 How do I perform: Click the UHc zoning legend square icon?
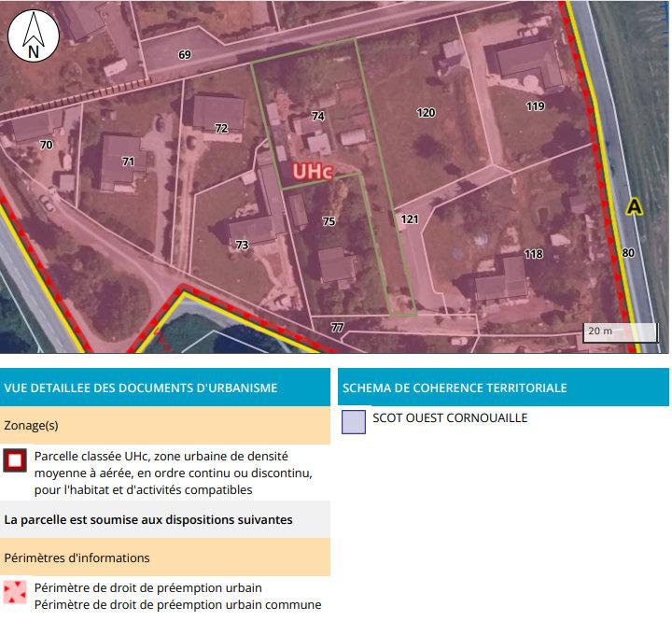pyautogui.click(x=15, y=461)
